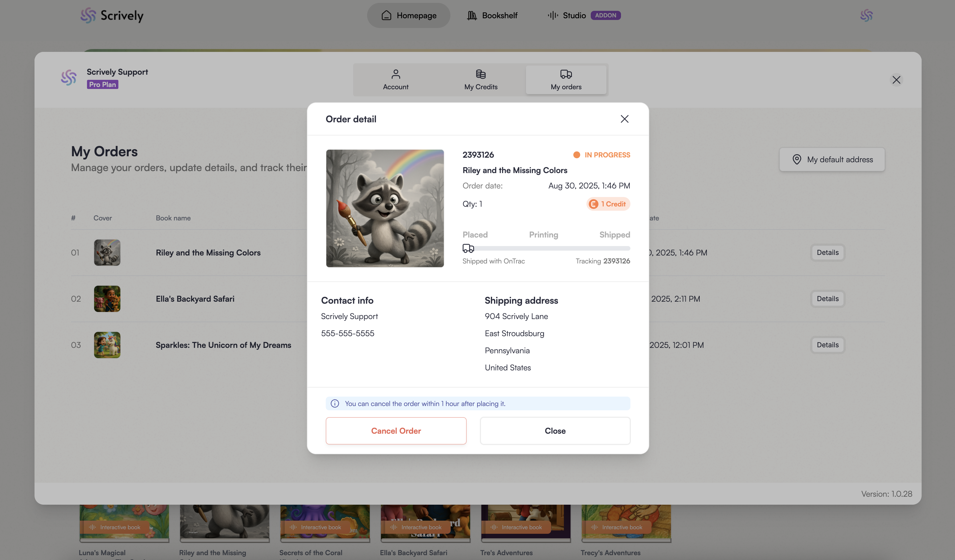
Task: Click the Riley raccoon cover image in the dialog
Action: click(x=385, y=208)
